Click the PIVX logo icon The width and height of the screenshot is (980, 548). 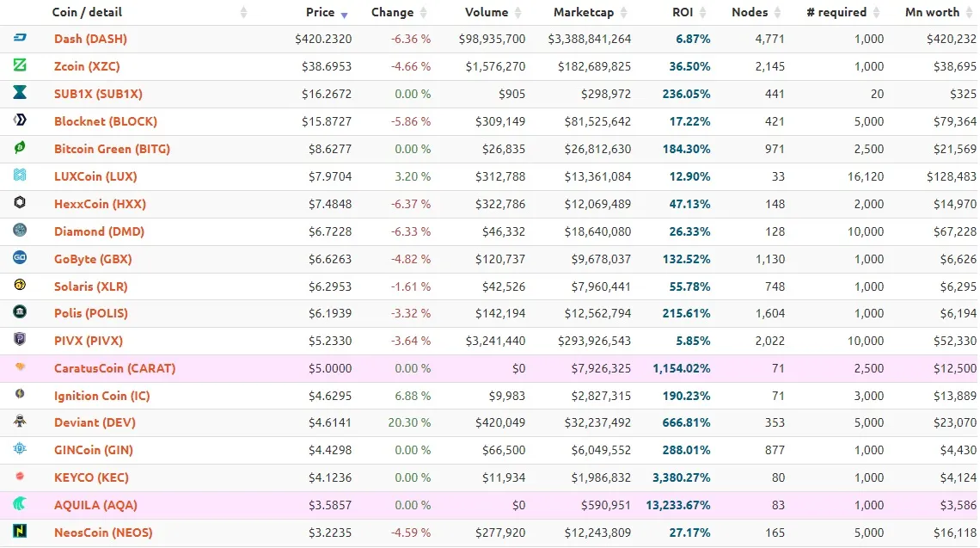(x=20, y=339)
